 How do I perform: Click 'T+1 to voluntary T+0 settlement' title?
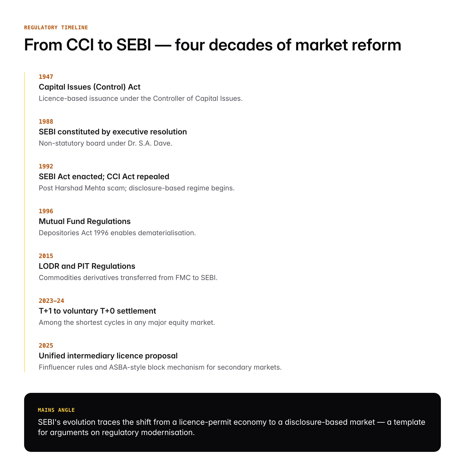pos(97,311)
